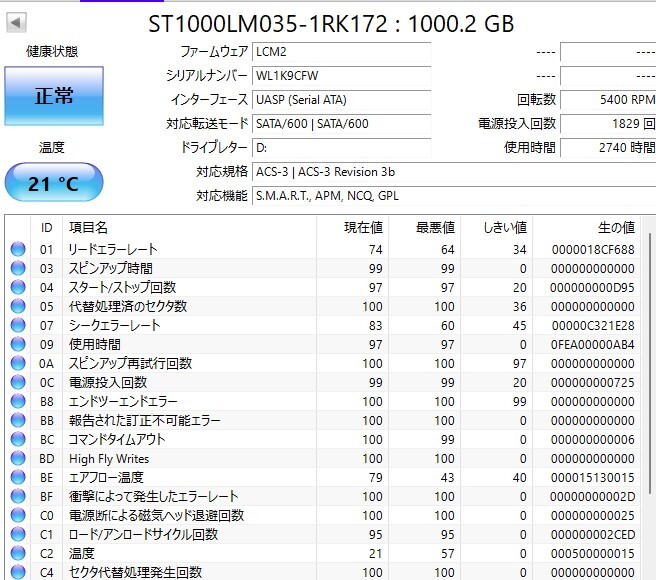Viewport: 656px width, 580px height.
Task: Click raw value 0000018CF688
Action: (x=593, y=250)
